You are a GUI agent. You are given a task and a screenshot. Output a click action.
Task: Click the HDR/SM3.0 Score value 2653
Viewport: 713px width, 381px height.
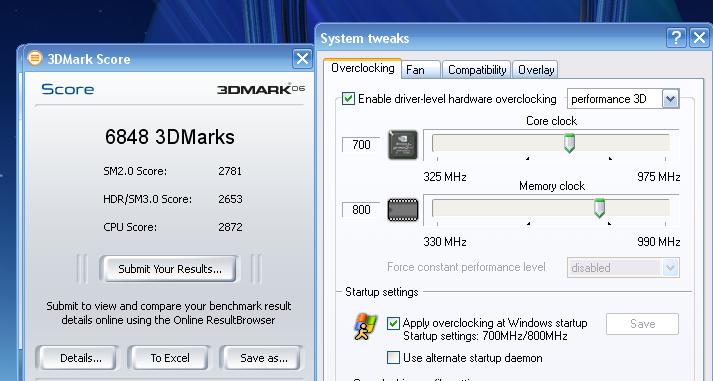coord(230,199)
